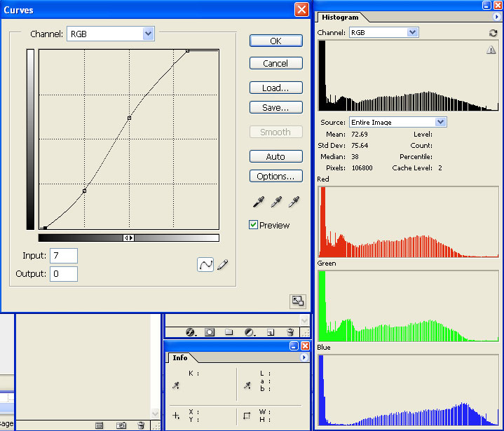The width and height of the screenshot is (504, 431).
Task: Click the History panel camera snapshot icon
Action: pyautogui.click(x=121, y=425)
